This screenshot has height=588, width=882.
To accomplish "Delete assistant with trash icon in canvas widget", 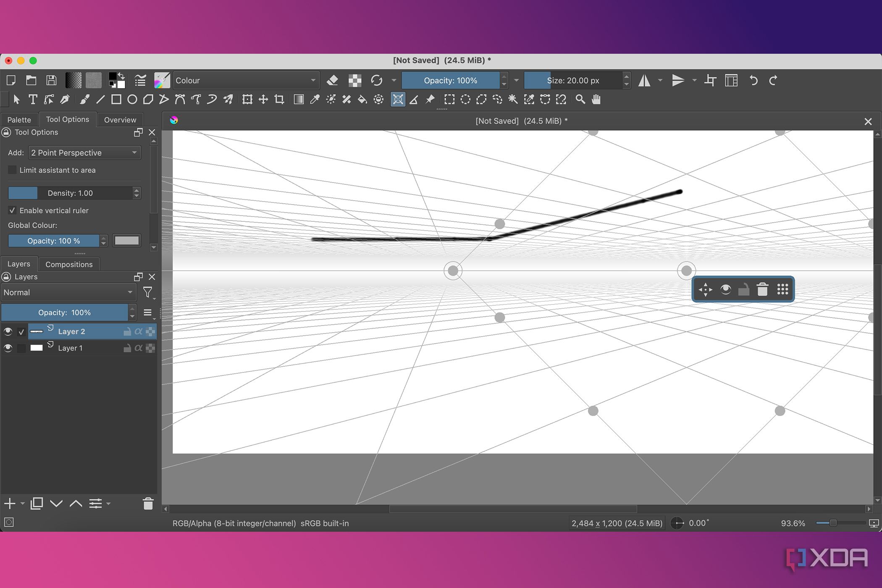I will tap(762, 289).
